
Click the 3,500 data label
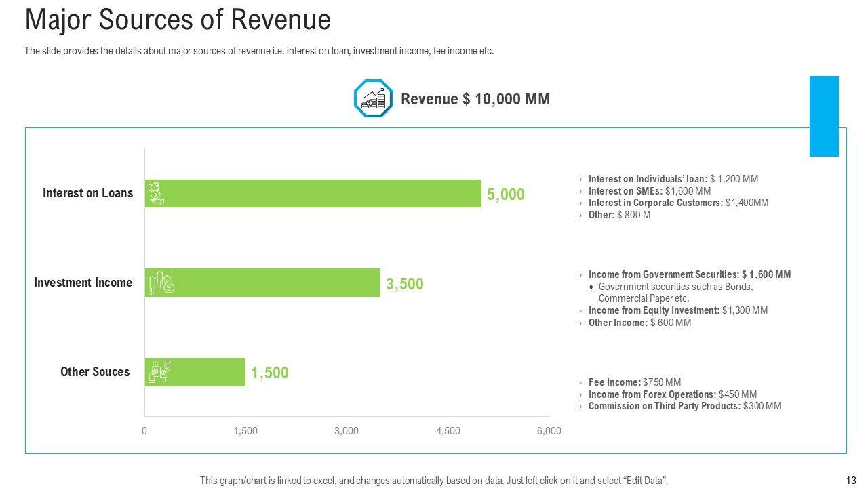(405, 284)
